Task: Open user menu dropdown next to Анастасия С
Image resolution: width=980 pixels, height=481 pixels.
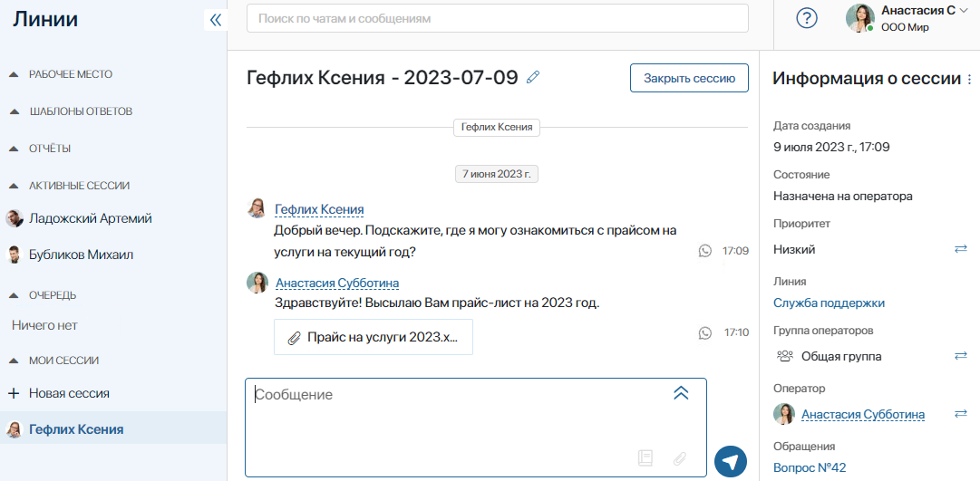Action: click(962, 11)
